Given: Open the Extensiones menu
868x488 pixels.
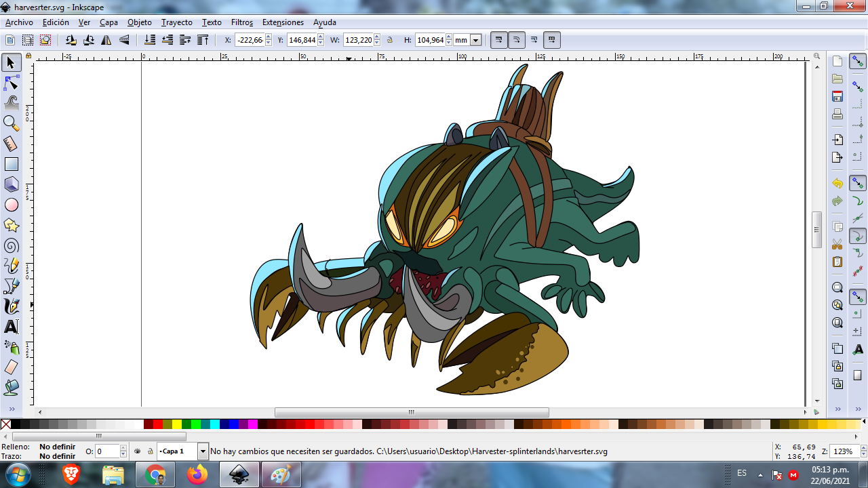Looking at the screenshot, I should click(283, 22).
